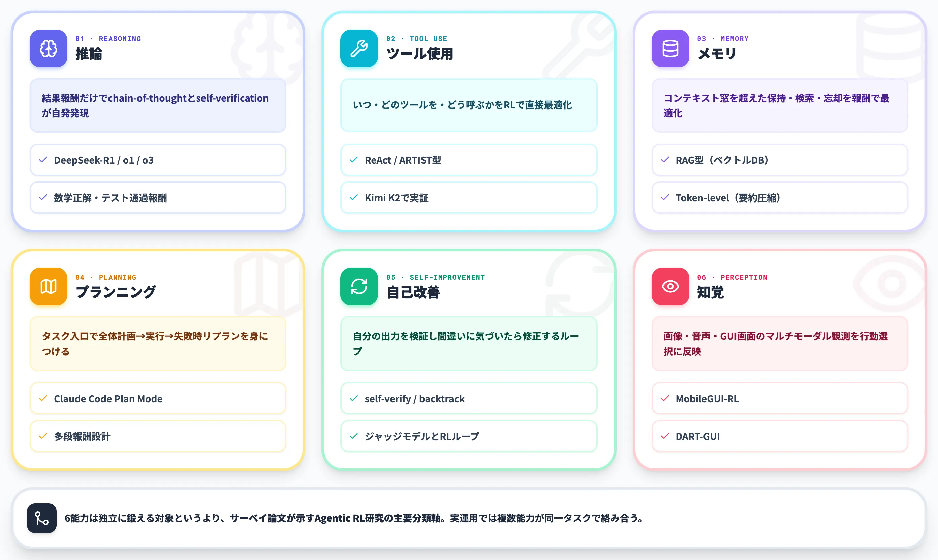Viewport: 938px width, 560px height.
Task: Click the コンテキスト窓を超えた保持 description box
Action: pyautogui.click(x=780, y=105)
